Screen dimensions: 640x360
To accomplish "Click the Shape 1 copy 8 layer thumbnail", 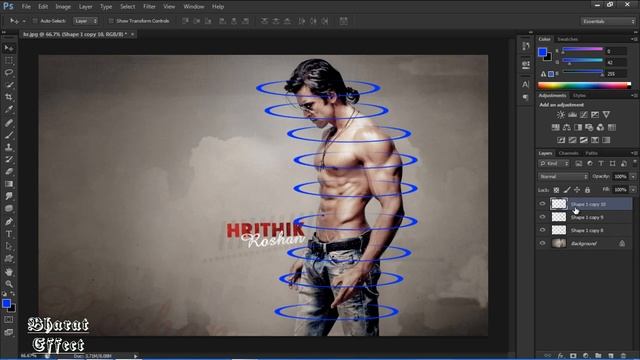I will (x=559, y=230).
